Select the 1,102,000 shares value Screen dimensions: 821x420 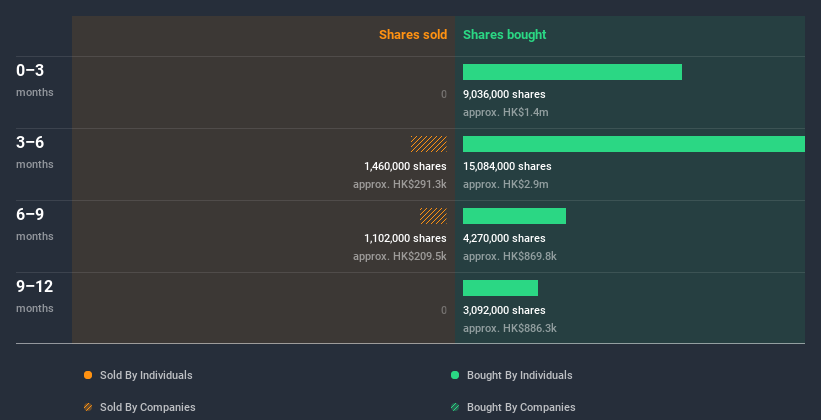(x=405, y=238)
